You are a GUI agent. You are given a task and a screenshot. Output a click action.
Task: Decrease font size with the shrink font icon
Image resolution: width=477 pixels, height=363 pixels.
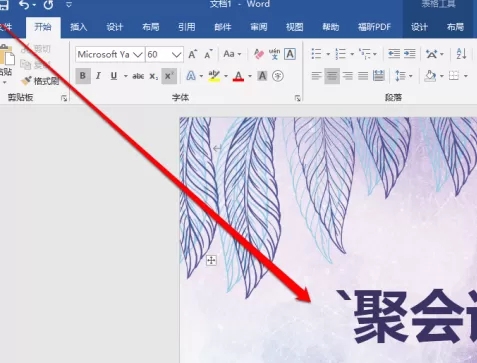point(208,54)
